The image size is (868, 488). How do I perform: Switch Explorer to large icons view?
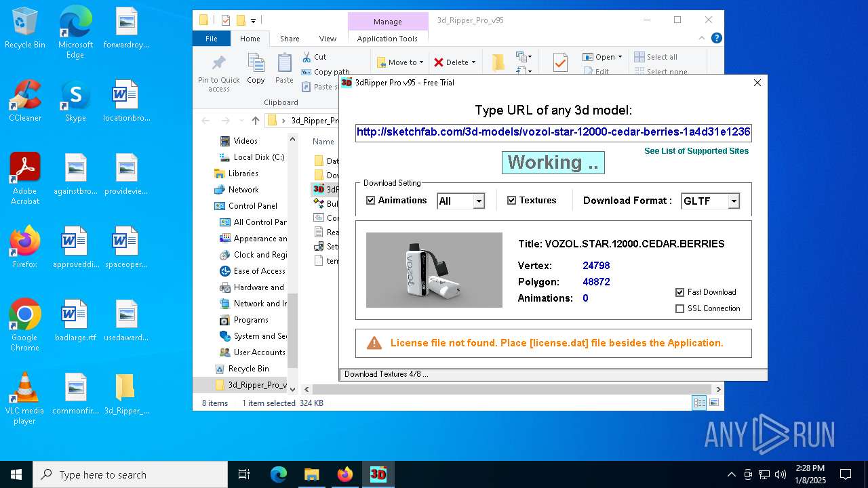pyautogui.click(x=713, y=403)
